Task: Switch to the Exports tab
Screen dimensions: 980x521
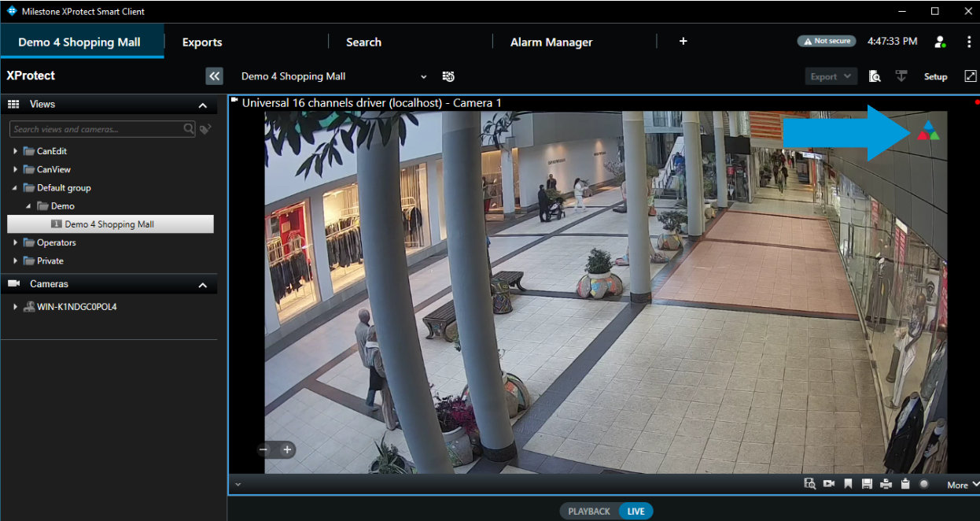Action: [x=202, y=42]
